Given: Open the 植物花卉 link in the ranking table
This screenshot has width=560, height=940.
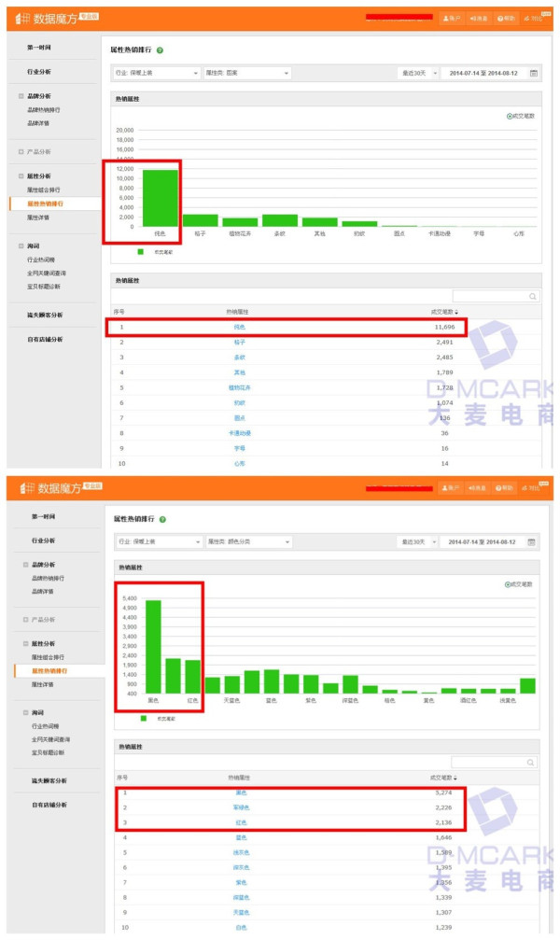Looking at the screenshot, I should (239, 388).
